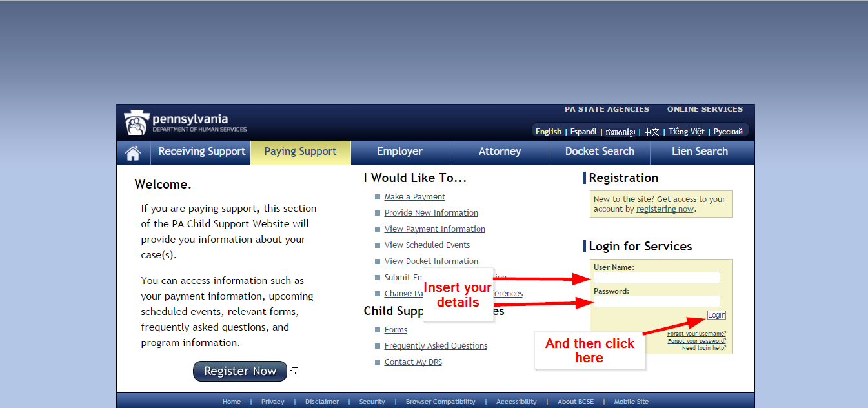The width and height of the screenshot is (868, 408).
Task: Click the Register Now button
Action: tap(240, 371)
